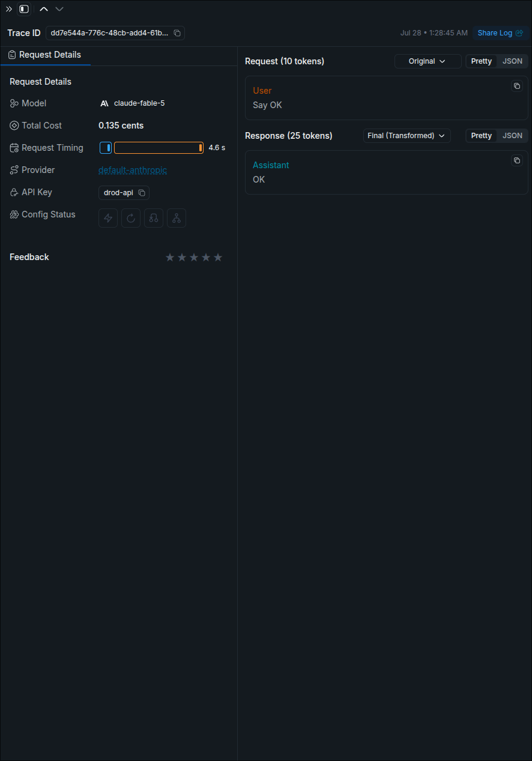Copy the drod-api API key name
The height and width of the screenshot is (761, 532).
142,193
